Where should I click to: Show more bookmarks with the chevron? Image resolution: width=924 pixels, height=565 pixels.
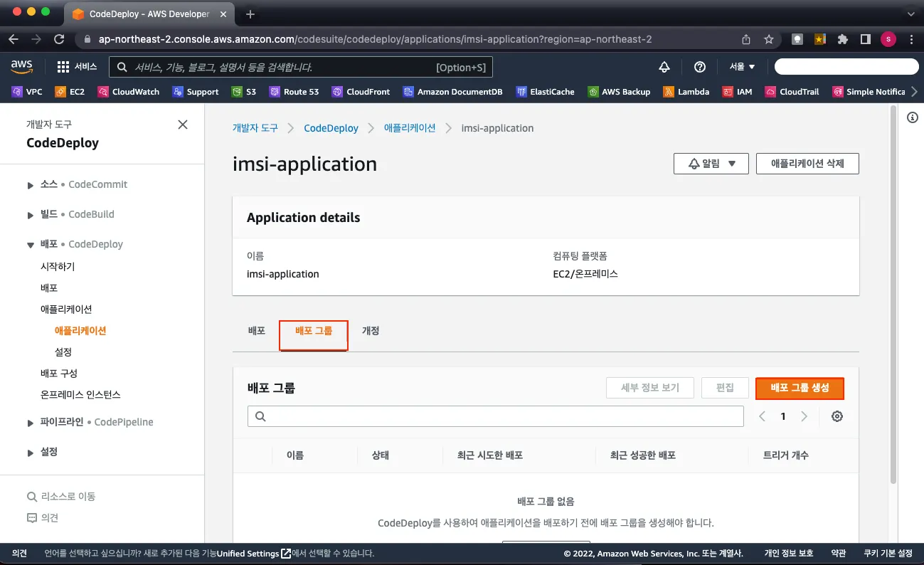point(914,92)
